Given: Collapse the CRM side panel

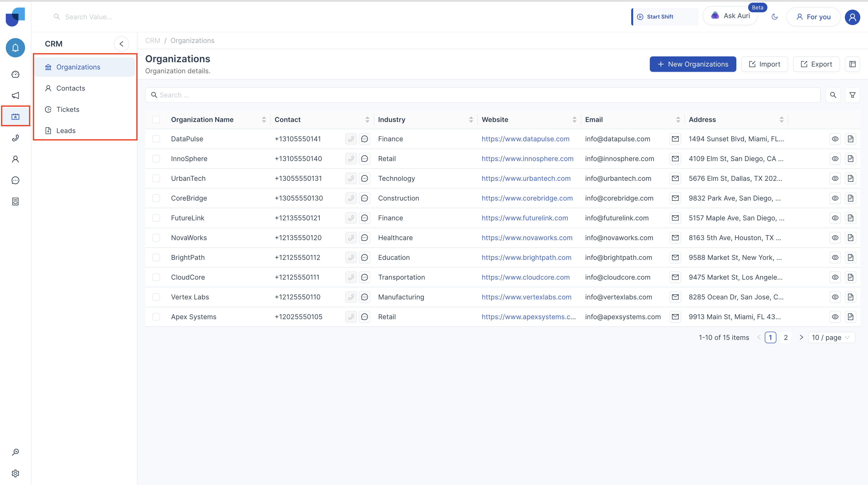Looking at the screenshot, I should coord(121,44).
